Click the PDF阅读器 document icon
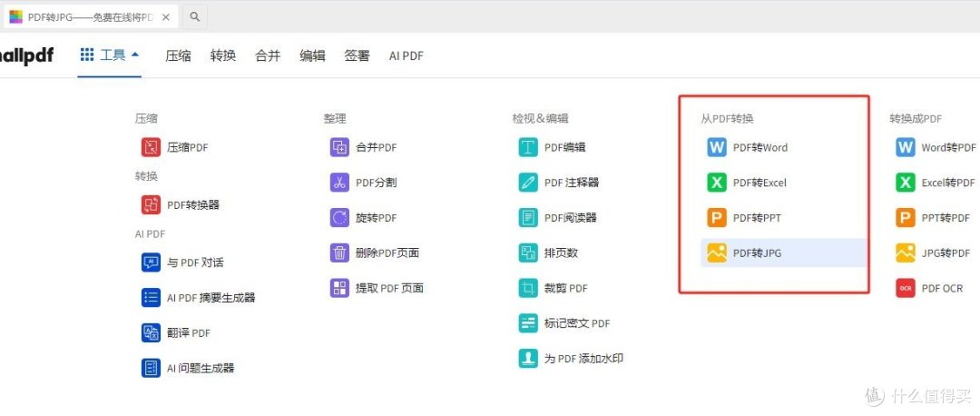 click(528, 218)
